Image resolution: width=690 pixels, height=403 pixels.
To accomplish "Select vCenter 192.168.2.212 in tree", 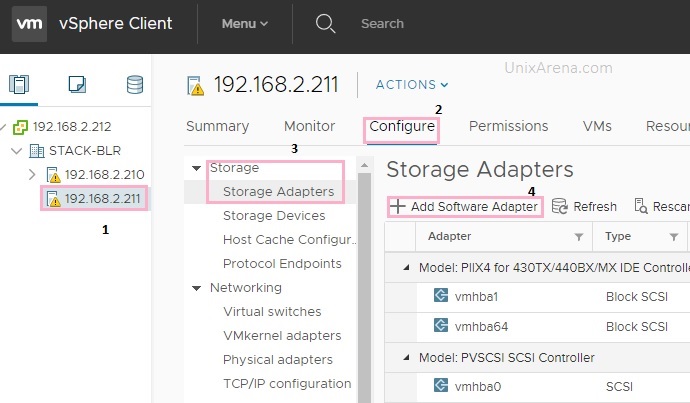I will [x=72, y=127].
